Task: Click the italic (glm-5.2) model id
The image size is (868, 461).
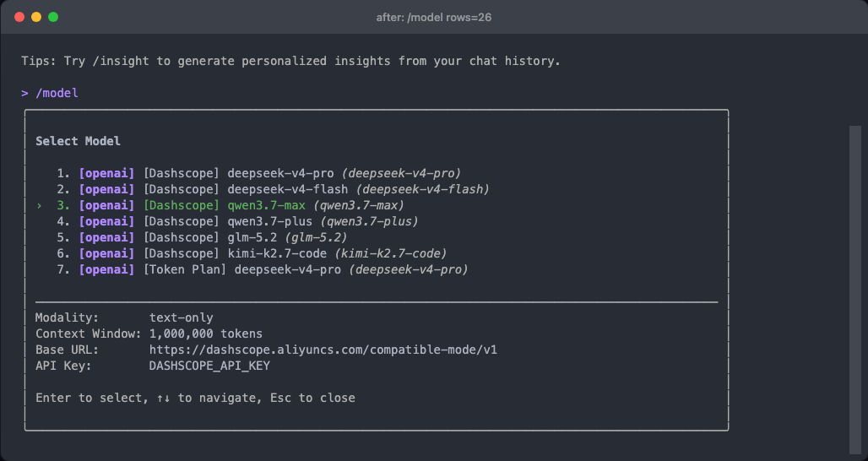Action: (x=316, y=237)
